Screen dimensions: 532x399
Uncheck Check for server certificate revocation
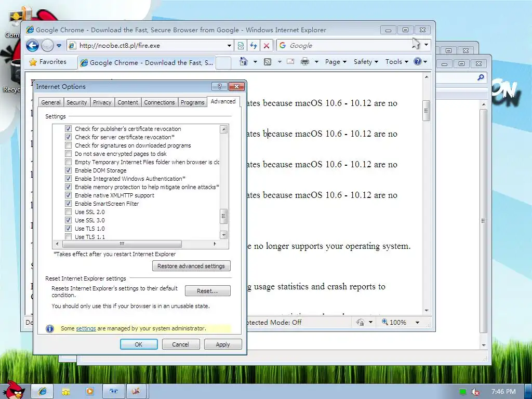tap(68, 137)
